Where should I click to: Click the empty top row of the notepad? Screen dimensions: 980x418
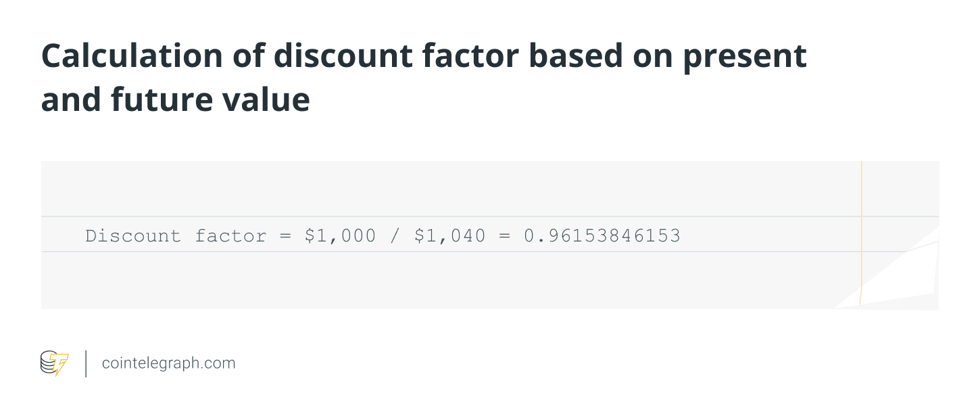(x=446, y=189)
